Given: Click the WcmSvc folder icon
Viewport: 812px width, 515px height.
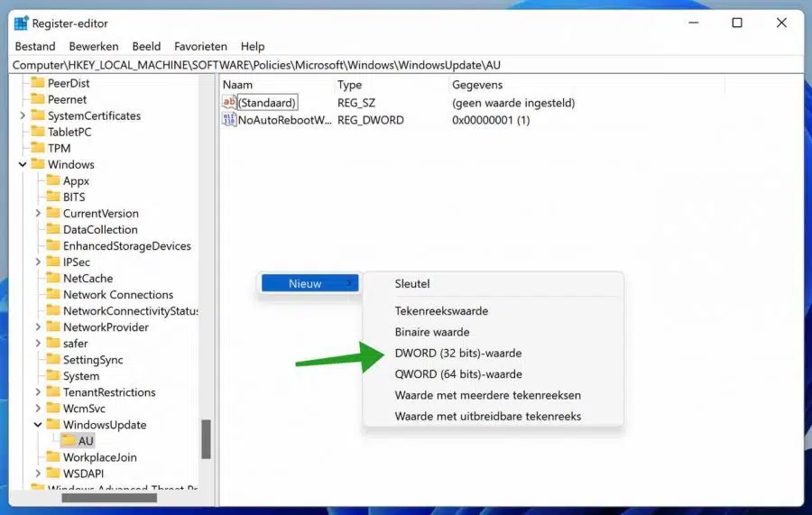Looking at the screenshot, I should pyautogui.click(x=53, y=409).
